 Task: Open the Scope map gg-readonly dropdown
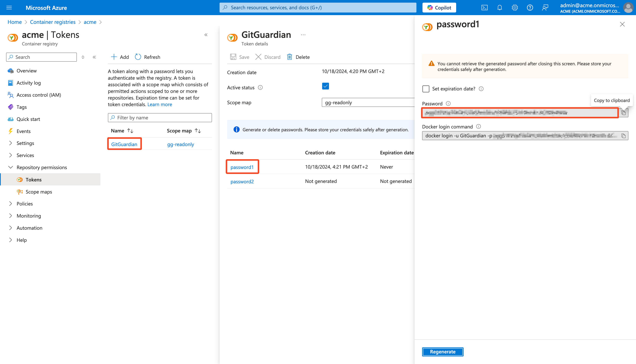[368, 103]
